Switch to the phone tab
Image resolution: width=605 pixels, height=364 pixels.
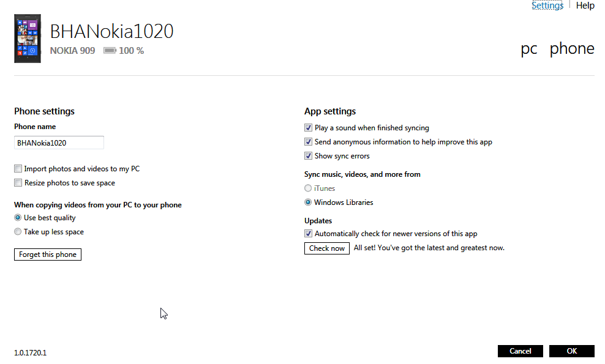point(571,49)
